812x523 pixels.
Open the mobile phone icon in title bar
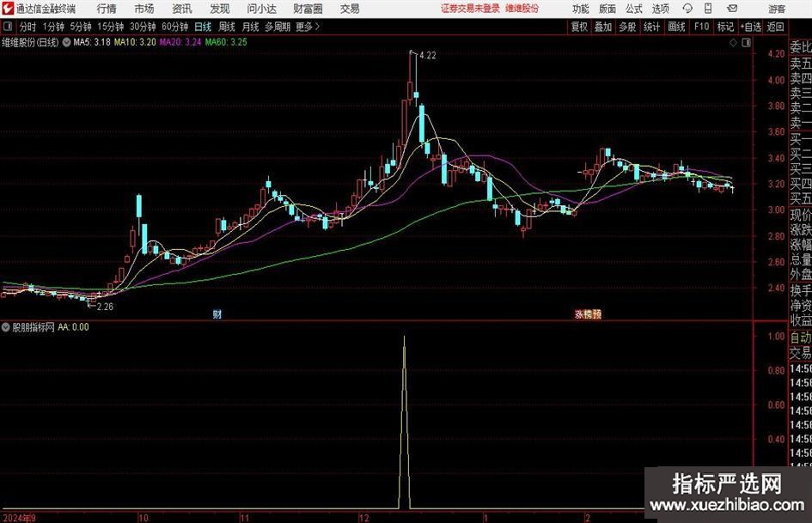(x=708, y=9)
